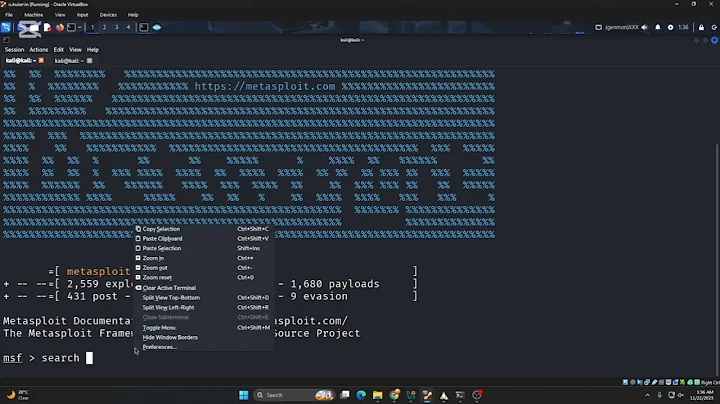
Task: Choose Split View Top-Bottom
Action: tap(203, 297)
